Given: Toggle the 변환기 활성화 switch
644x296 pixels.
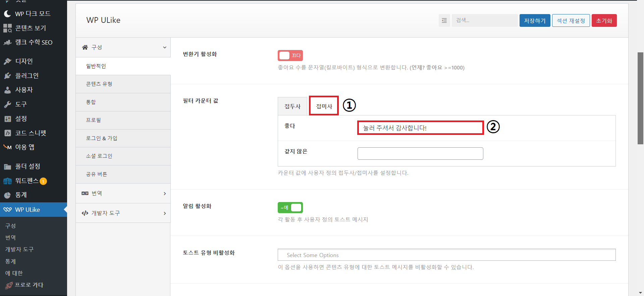Looking at the screenshot, I should (x=290, y=55).
